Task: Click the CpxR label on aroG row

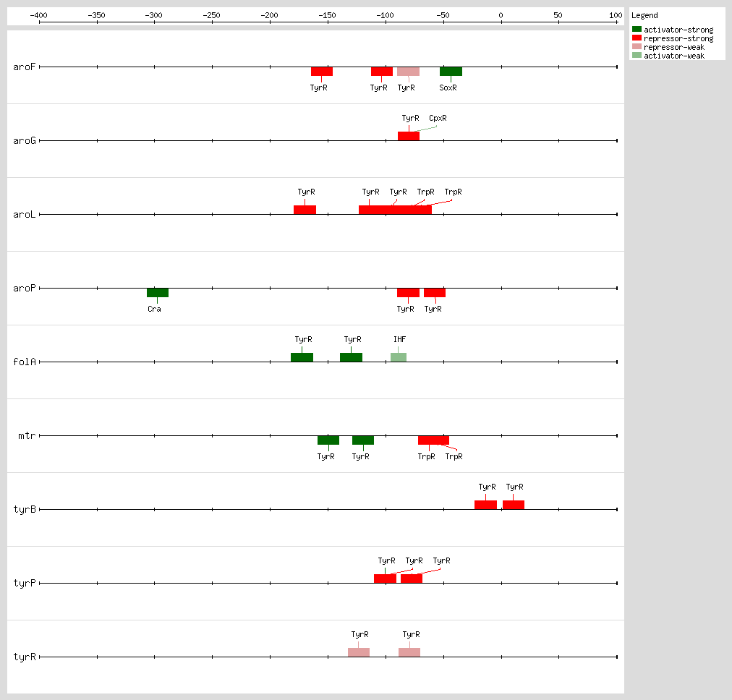Action: 438,118
